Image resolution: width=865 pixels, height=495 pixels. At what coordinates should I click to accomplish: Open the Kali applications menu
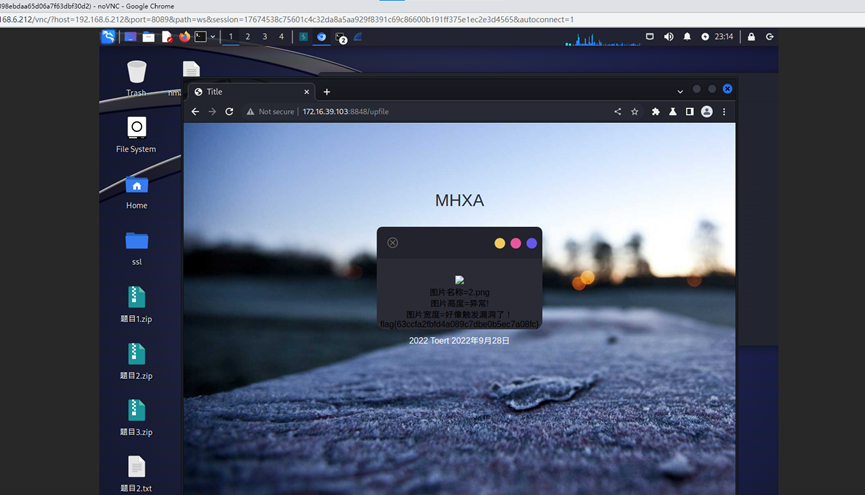108,37
